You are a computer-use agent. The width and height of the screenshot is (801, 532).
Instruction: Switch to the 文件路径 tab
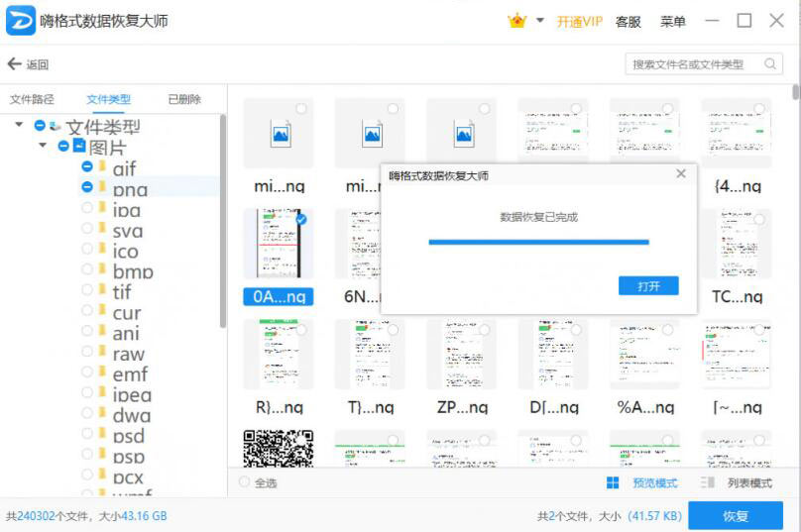pos(32,99)
